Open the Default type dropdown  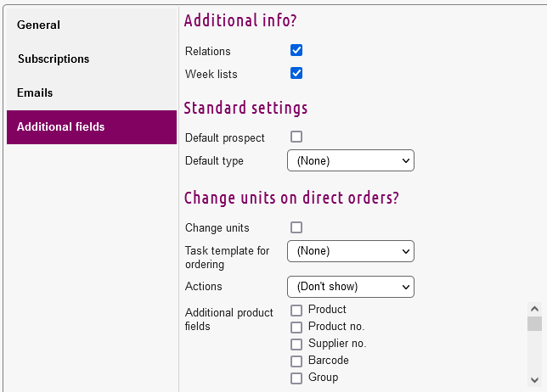click(350, 160)
